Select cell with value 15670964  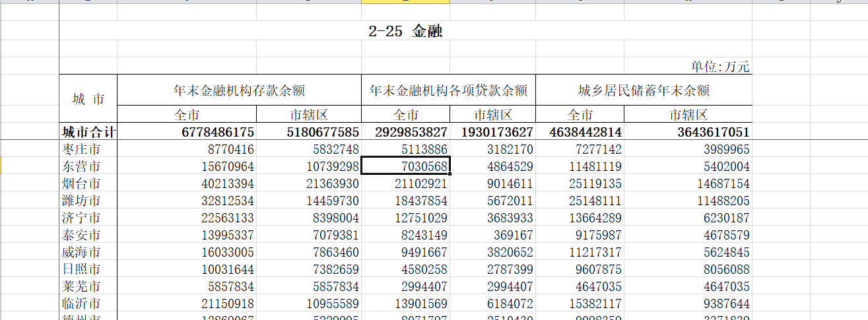pos(187,166)
